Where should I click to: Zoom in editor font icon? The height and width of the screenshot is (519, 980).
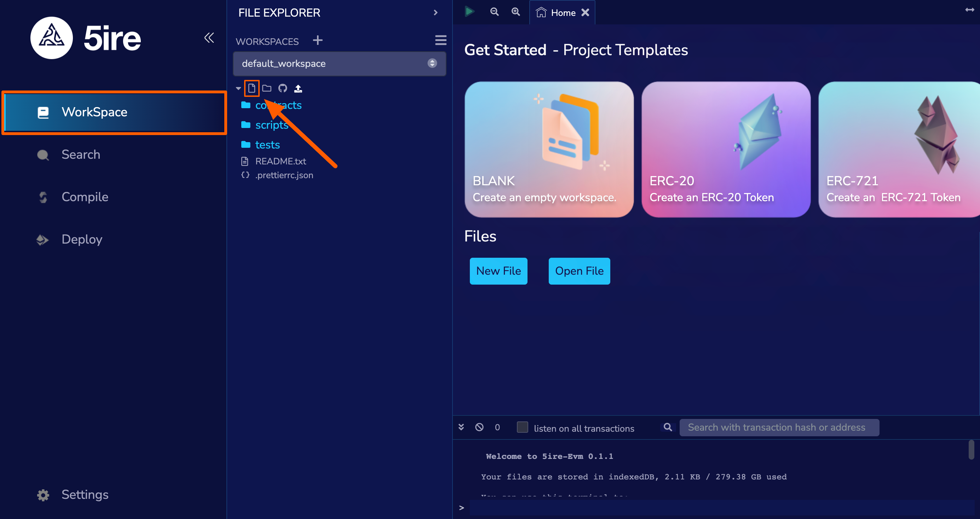pos(515,12)
